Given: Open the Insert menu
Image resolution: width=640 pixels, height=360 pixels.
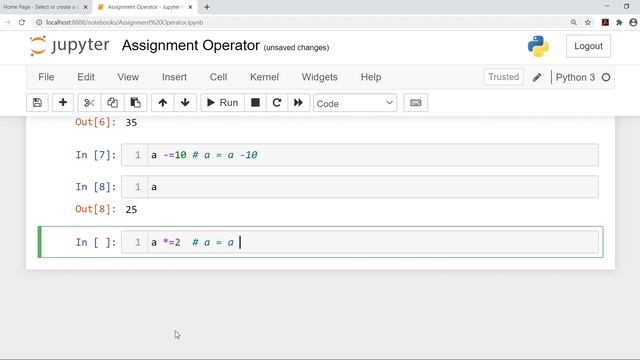Looking at the screenshot, I should (174, 77).
